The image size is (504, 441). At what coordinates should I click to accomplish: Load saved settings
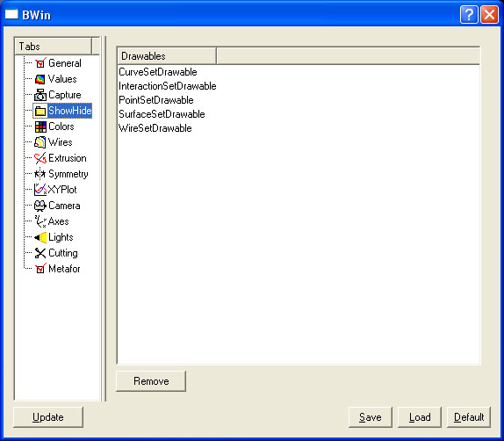pos(420,417)
